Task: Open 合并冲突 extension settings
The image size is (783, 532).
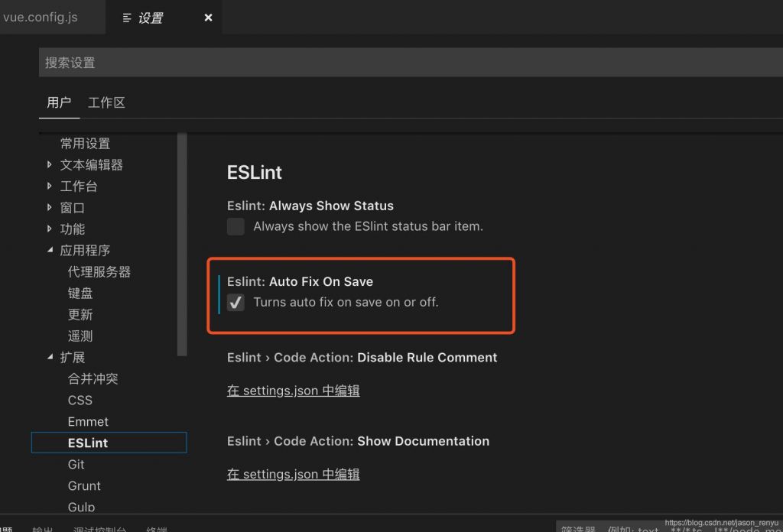Action: click(x=93, y=379)
